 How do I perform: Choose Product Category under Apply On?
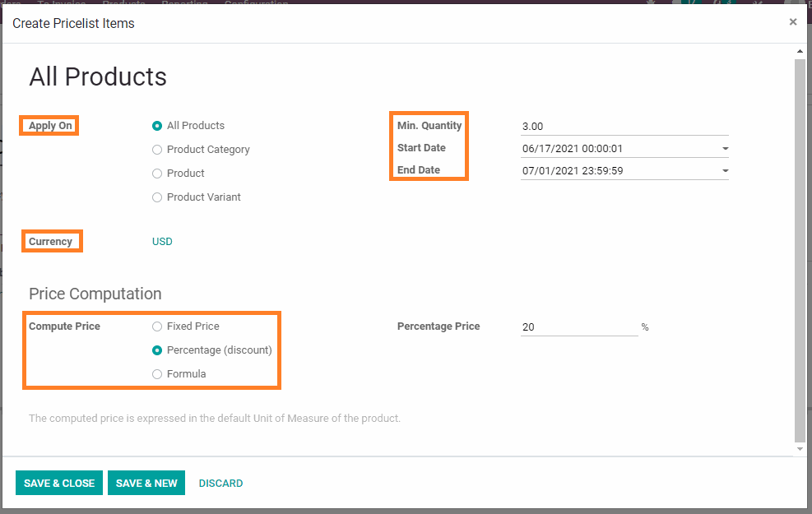(157, 150)
